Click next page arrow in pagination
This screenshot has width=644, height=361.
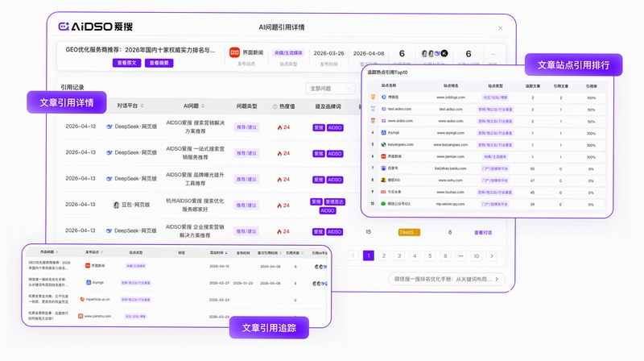(492, 255)
